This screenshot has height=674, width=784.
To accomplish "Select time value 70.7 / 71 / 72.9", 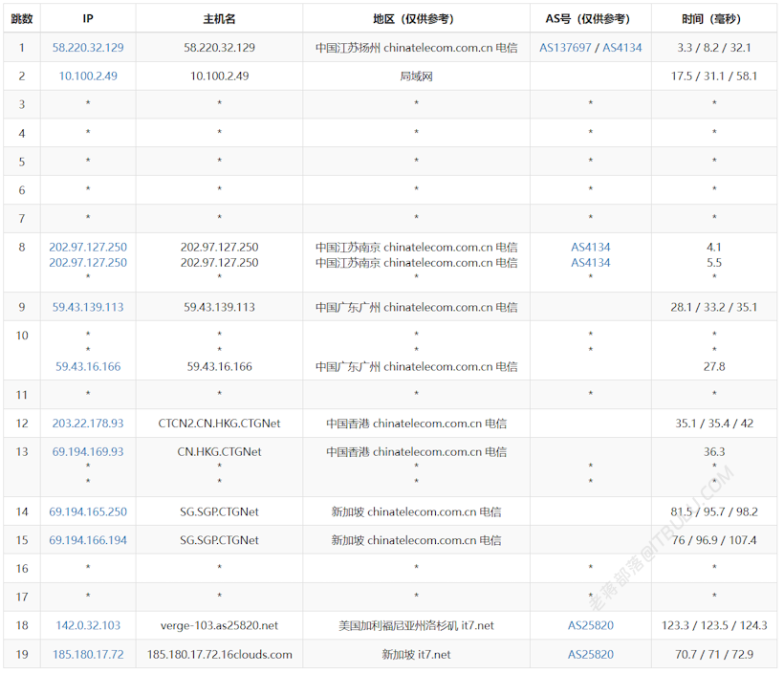I will (714, 654).
